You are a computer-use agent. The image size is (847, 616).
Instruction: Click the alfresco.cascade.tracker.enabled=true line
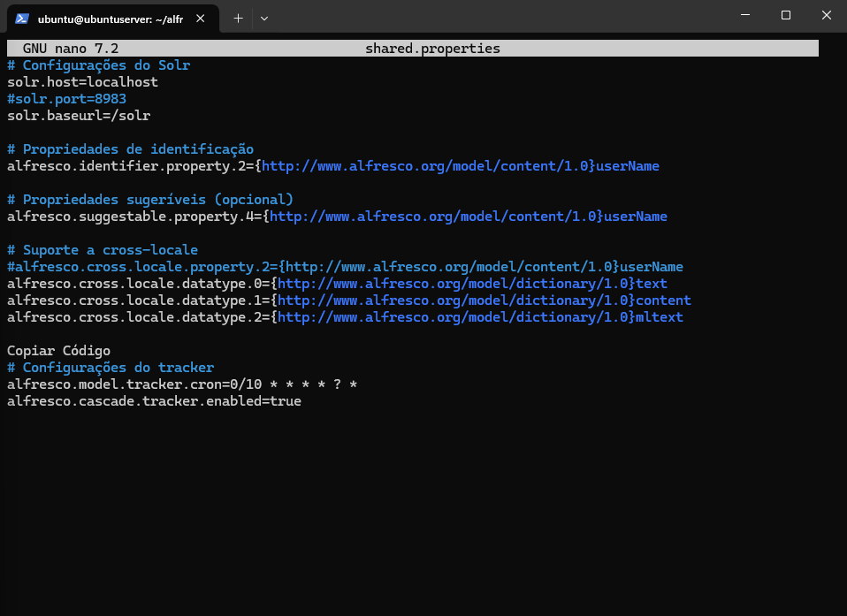[154, 401]
